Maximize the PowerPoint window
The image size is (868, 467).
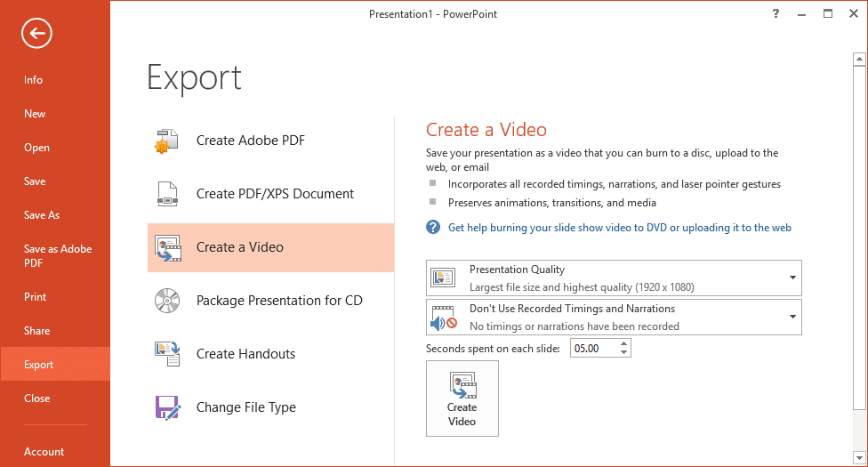[828, 14]
